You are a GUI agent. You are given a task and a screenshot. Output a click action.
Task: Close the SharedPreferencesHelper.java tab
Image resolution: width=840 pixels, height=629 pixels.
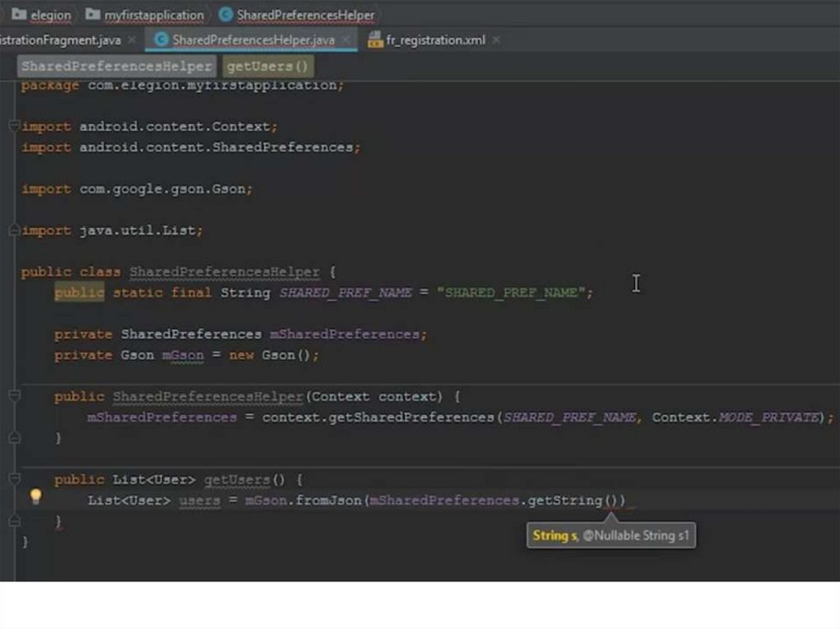(346, 39)
